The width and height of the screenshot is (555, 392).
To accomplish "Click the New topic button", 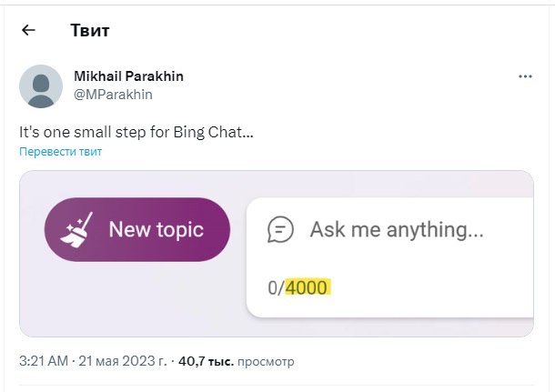I will click(137, 229).
